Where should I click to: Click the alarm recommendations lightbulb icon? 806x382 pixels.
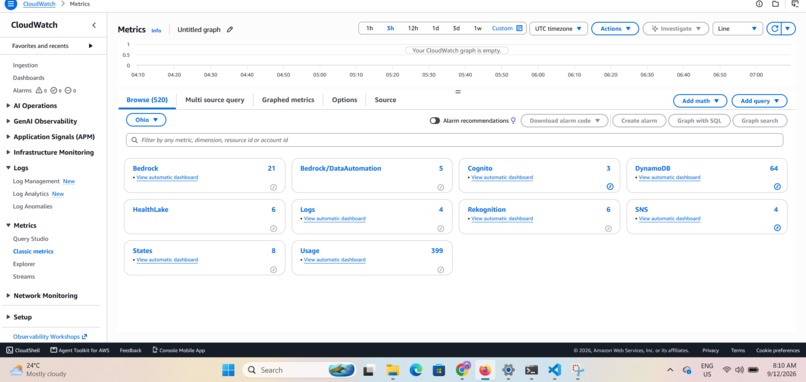tap(513, 120)
